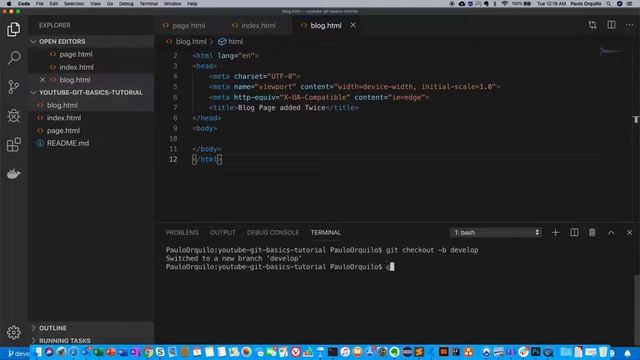
Task: Click the editor minimap preview
Action: [x=611, y=51]
